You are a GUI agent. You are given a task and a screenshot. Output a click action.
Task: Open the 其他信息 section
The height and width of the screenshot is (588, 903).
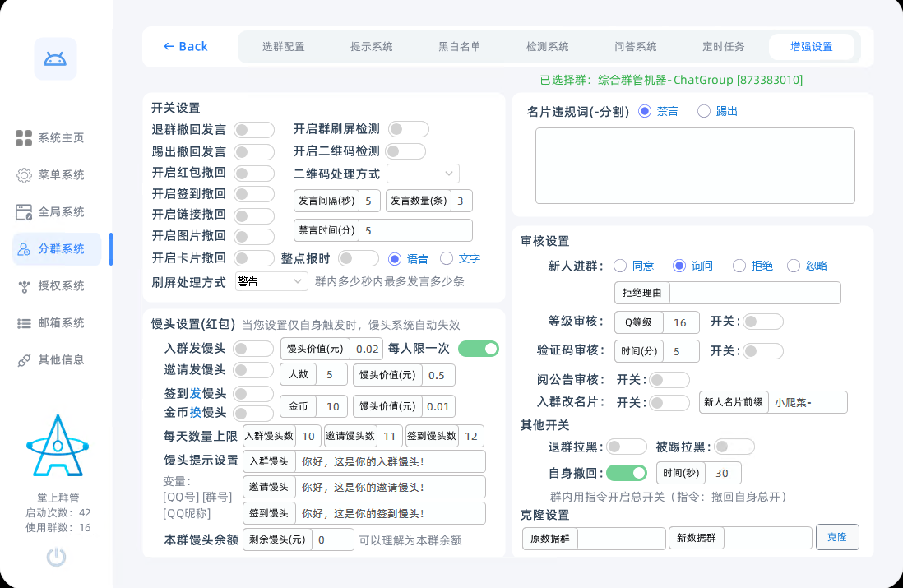(55, 359)
